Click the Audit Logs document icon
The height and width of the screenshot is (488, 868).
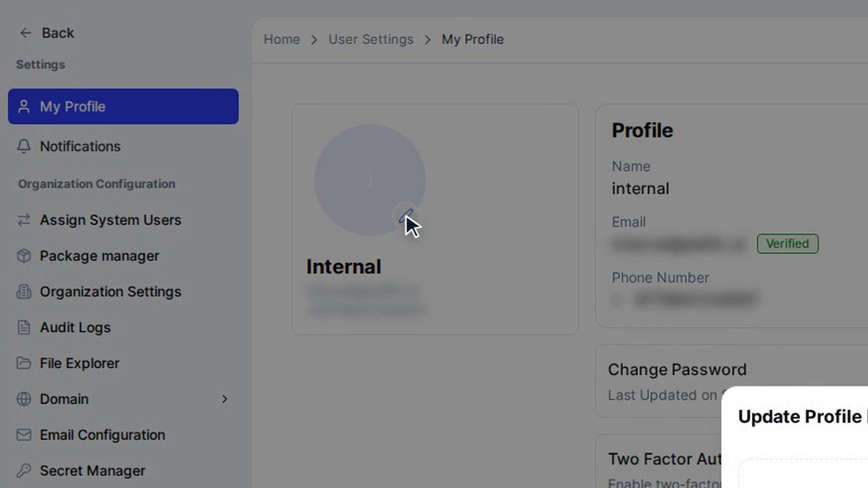point(24,327)
